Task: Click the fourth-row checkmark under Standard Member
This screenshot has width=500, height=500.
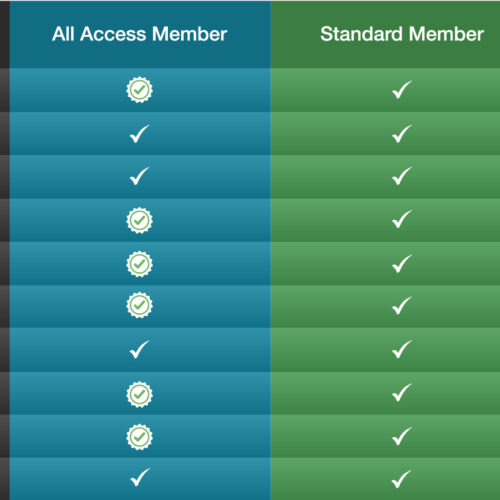Action: (402, 219)
